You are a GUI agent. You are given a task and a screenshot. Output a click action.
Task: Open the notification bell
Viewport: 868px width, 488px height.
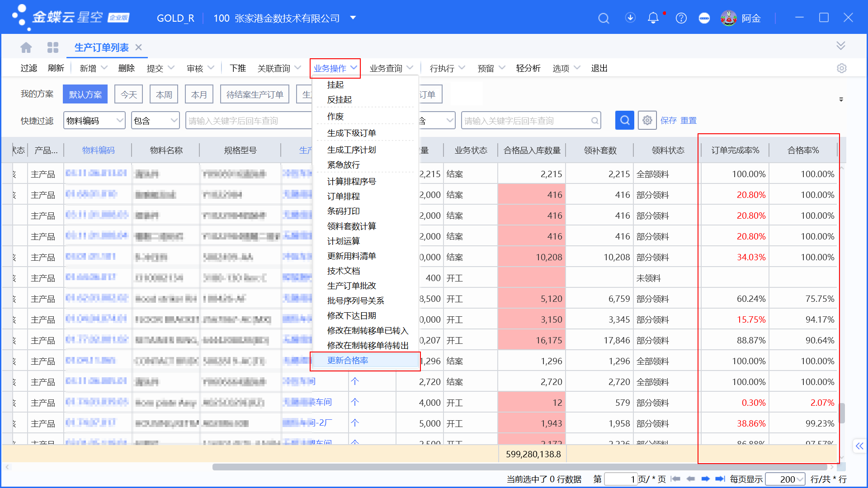653,18
